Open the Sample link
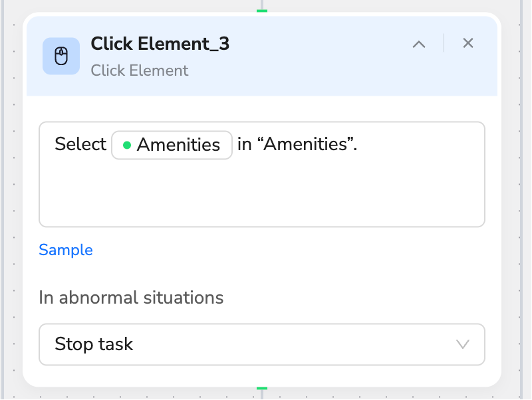This screenshot has height=400, width=532. (x=66, y=250)
